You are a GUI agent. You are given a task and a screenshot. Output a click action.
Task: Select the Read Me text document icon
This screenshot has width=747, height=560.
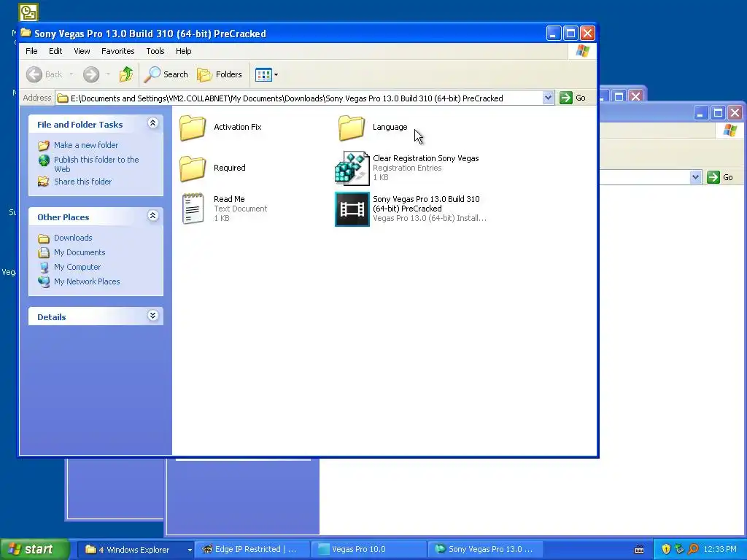[x=193, y=209]
